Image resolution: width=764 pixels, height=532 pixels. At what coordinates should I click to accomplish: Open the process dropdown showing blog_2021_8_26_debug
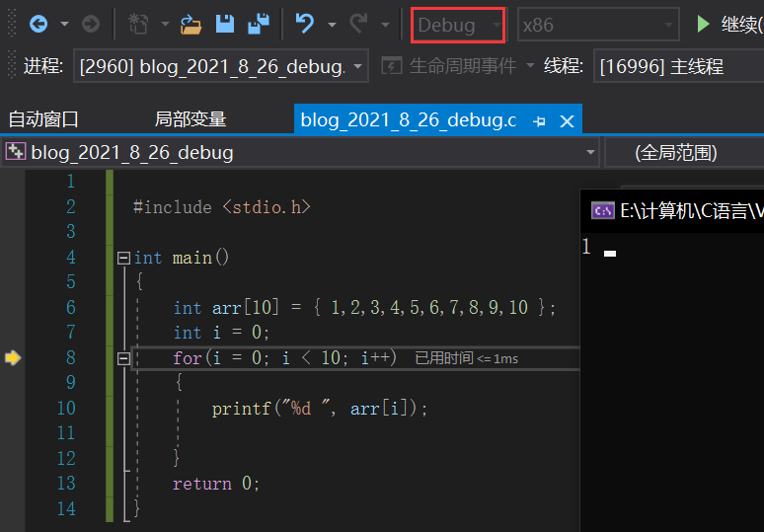[x=221, y=66]
